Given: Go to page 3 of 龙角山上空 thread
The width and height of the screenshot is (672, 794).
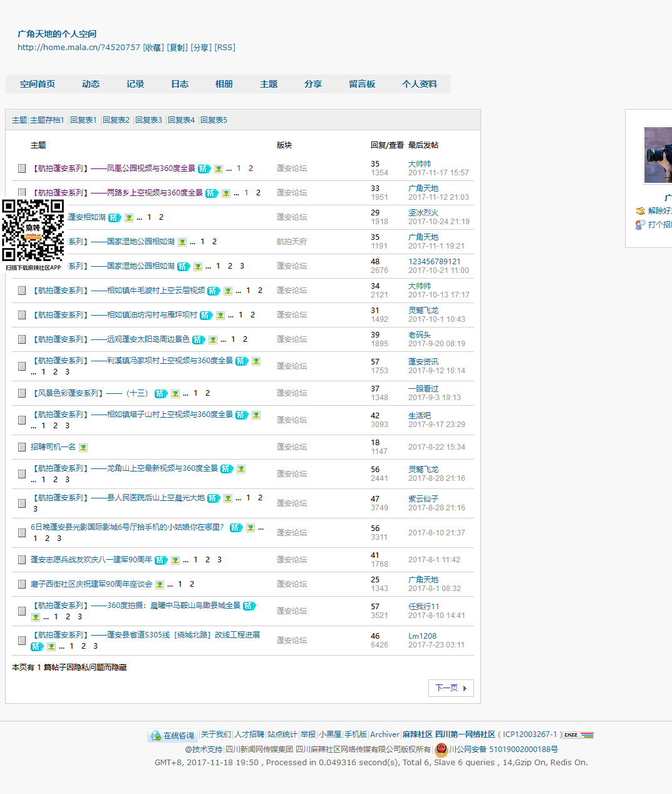Looking at the screenshot, I should [x=68, y=480].
